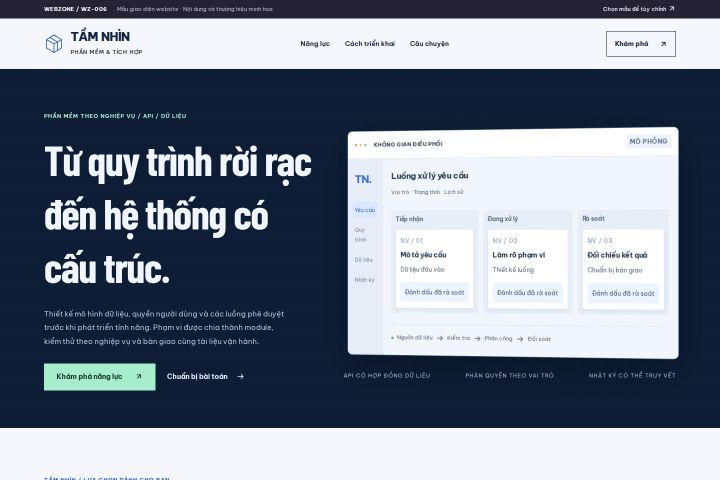Click the NHẬT KÝ CÓ THỂ TRUY VẾT label

[632, 375]
